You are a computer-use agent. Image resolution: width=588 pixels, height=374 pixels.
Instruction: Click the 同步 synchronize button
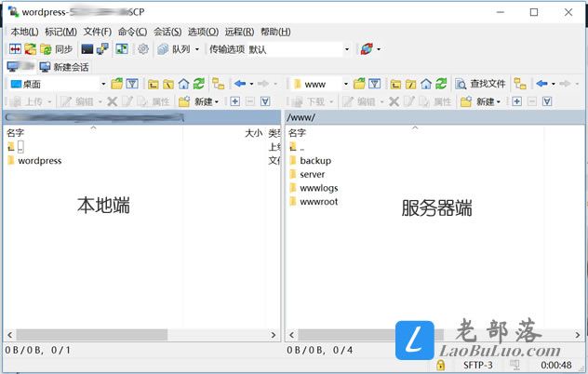coord(56,49)
